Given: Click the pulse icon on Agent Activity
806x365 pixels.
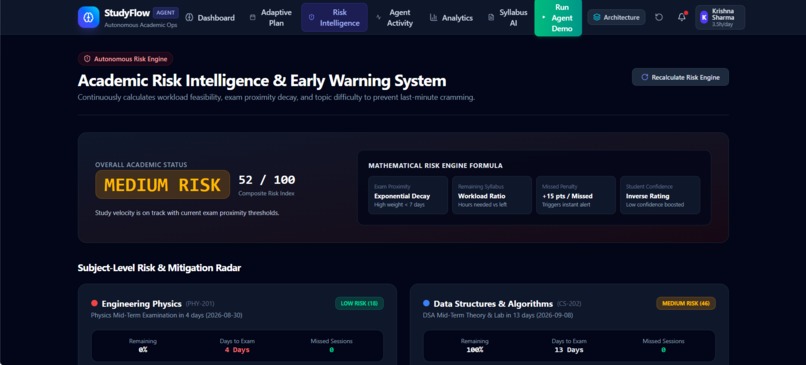Looking at the screenshot, I should 379,17.
